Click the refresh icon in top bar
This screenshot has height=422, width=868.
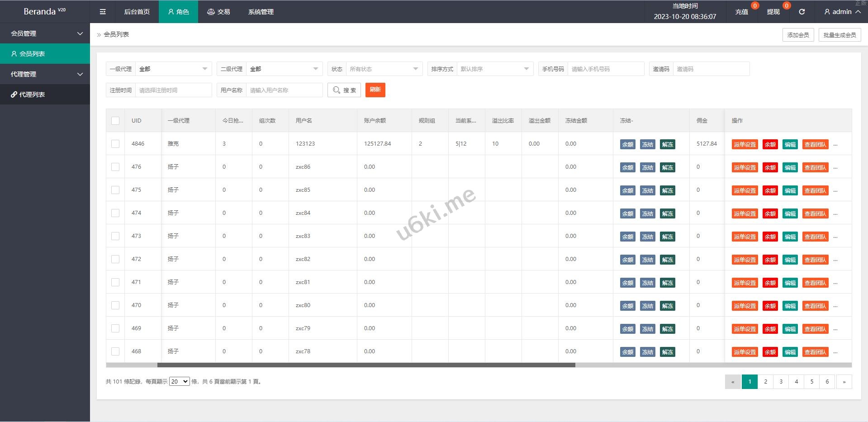pyautogui.click(x=802, y=12)
